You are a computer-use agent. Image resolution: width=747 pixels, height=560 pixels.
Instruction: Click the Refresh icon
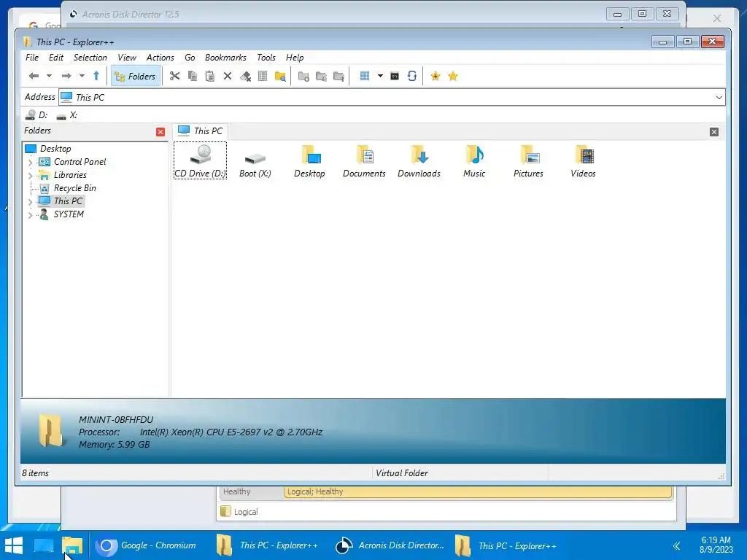pos(412,76)
